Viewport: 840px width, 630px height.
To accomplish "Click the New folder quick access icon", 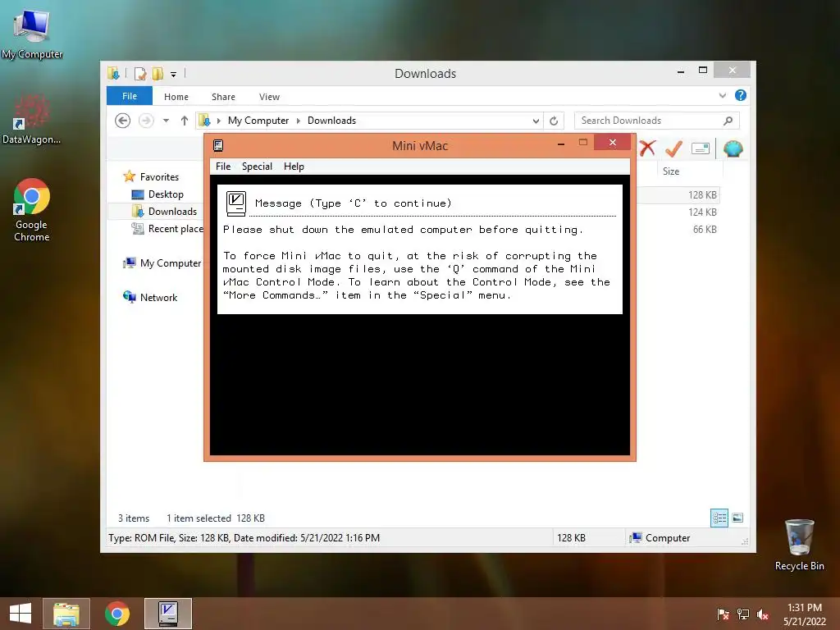I will (157, 73).
